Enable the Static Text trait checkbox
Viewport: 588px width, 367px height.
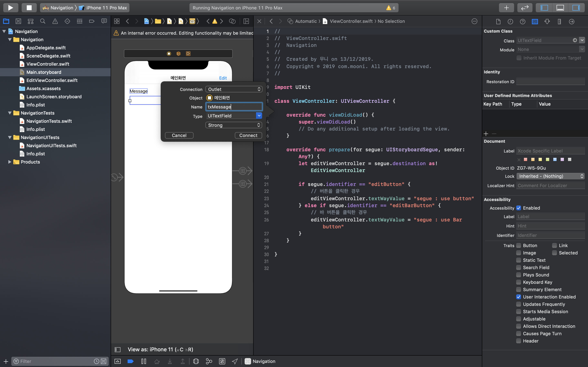pyautogui.click(x=519, y=260)
